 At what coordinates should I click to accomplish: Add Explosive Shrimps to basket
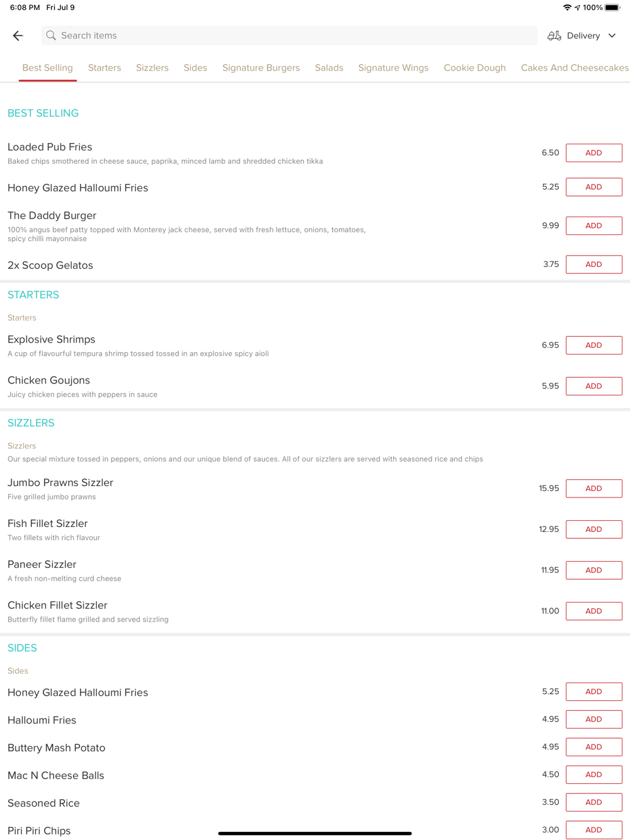point(593,345)
